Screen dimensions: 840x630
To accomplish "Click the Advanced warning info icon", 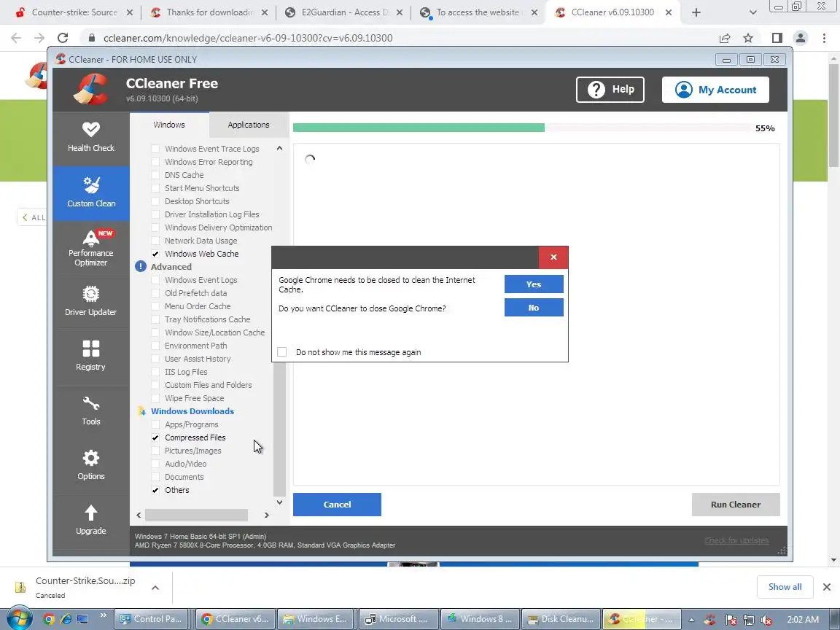I will tap(140, 266).
